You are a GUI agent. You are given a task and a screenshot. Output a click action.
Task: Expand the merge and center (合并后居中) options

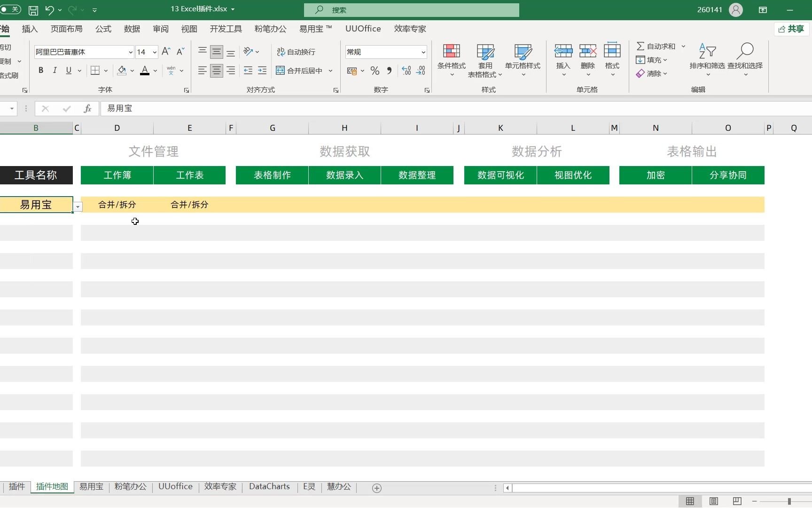tap(330, 71)
